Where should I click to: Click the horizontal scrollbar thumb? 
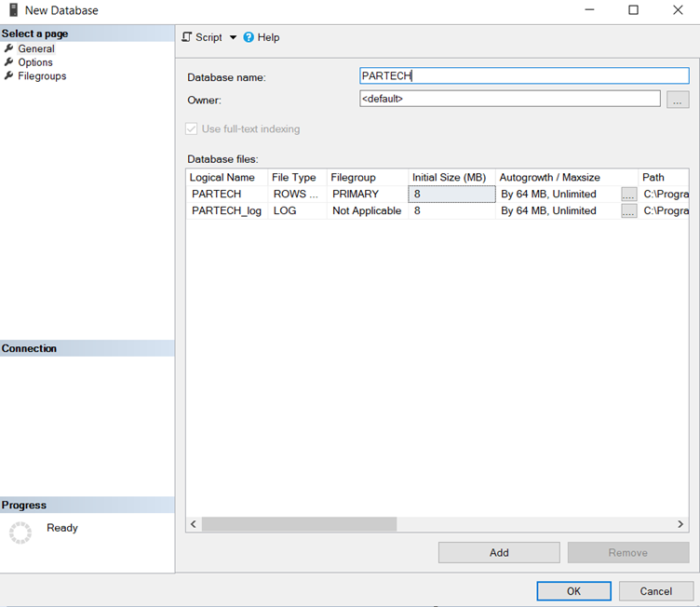click(299, 524)
